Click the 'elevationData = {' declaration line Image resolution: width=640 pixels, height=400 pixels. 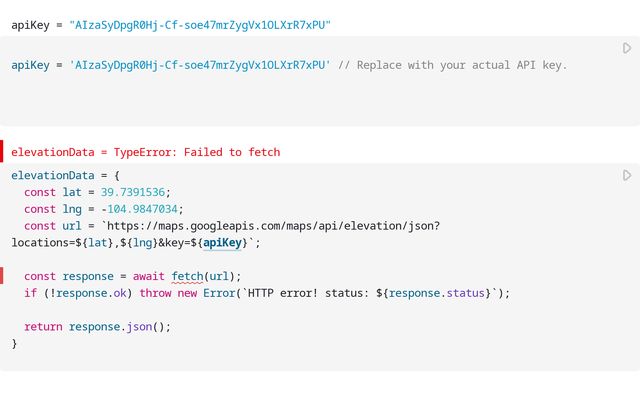tap(59, 175)
